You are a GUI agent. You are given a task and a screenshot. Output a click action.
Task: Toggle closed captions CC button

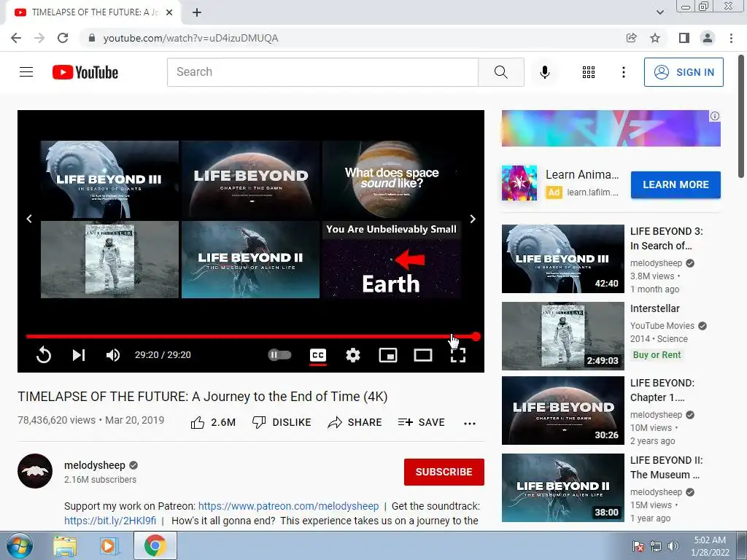pos(318,355)
